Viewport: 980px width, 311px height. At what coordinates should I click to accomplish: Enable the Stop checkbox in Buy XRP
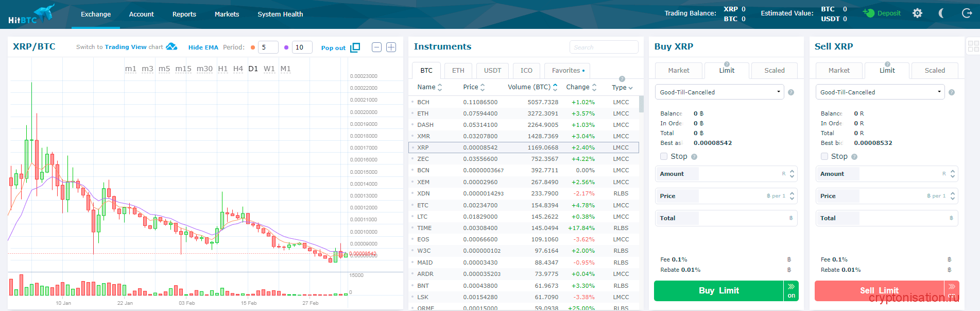click(x=664, y=156)
